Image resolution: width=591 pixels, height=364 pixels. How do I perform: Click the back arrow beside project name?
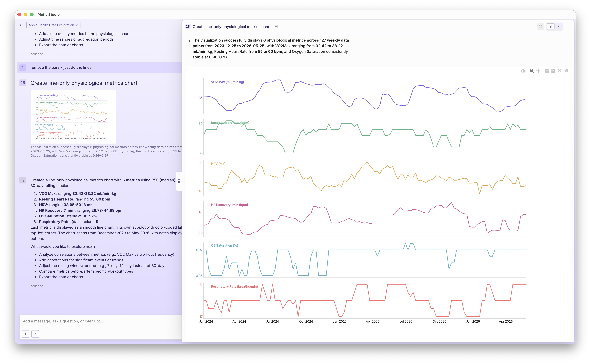[x=21, y=25]
